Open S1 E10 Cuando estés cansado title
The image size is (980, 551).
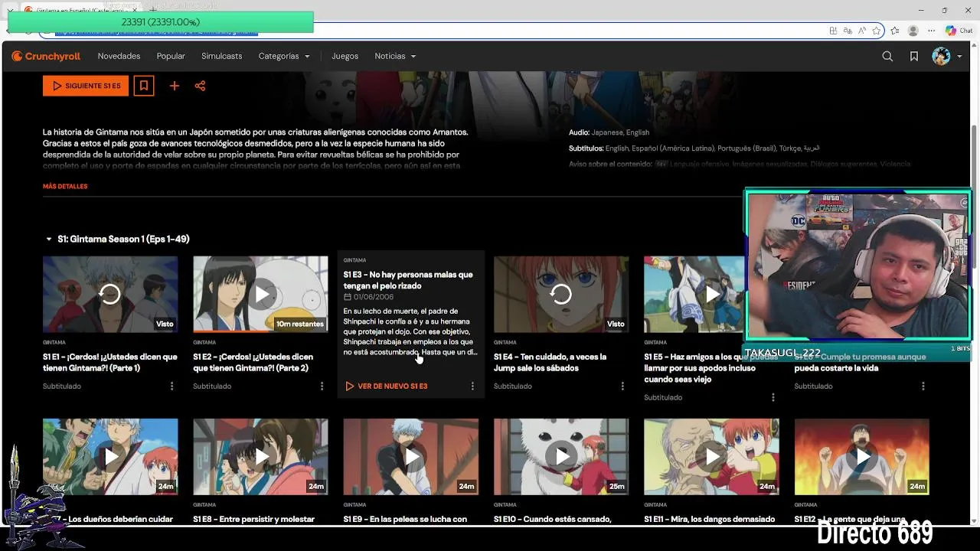pos(553,519)
